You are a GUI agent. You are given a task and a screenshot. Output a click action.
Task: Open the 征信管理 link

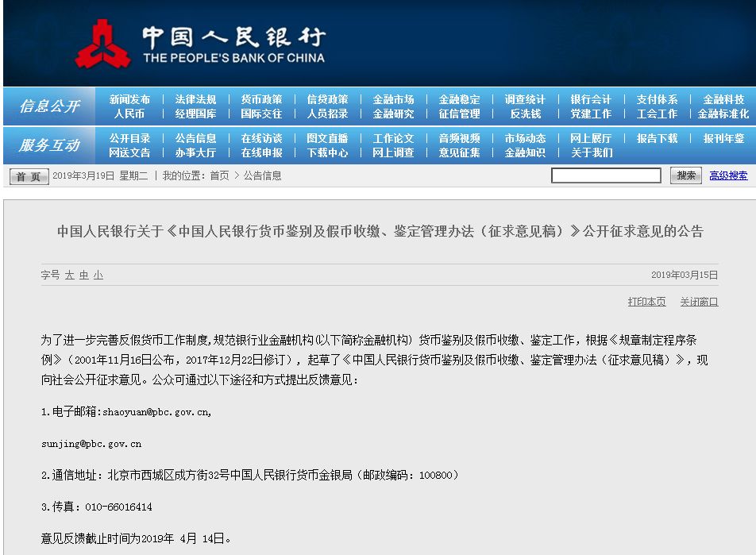pyautogui.click(x=460, y=114)
